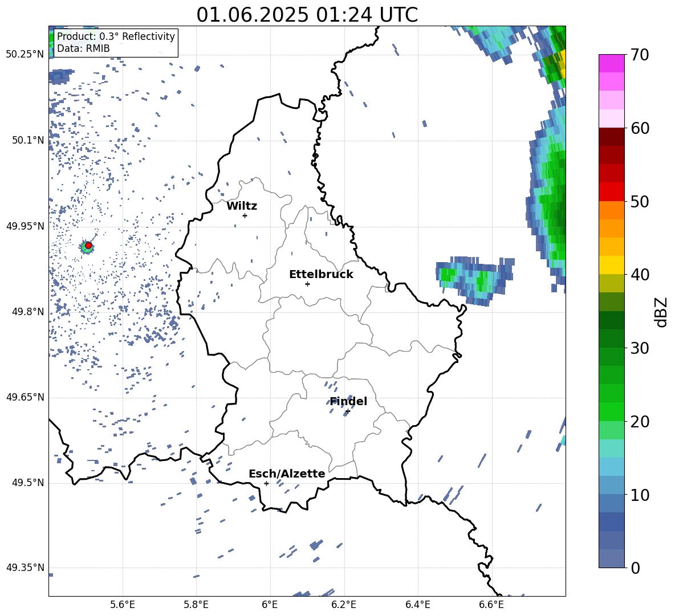Screen dimensions: 675x616
Task: Click the Findel city label
Action: pos(348,401)
